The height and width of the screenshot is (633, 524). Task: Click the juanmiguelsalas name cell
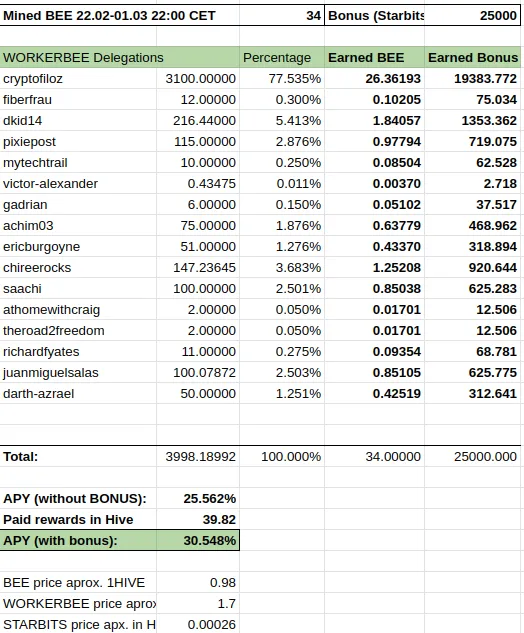coord(78,372)
